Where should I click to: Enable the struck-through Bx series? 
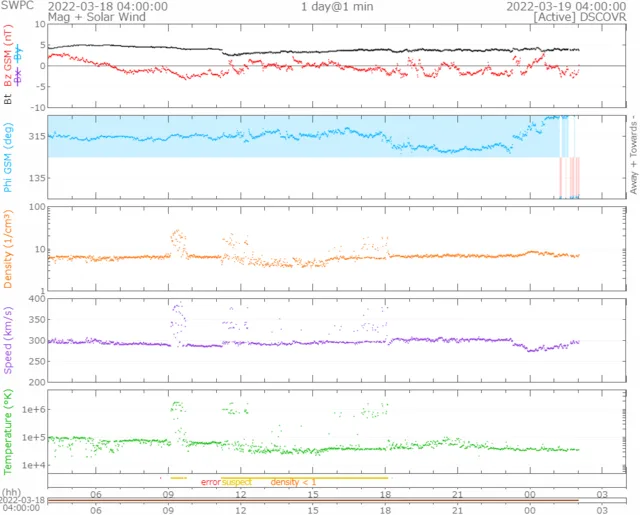tap(17, 78)
